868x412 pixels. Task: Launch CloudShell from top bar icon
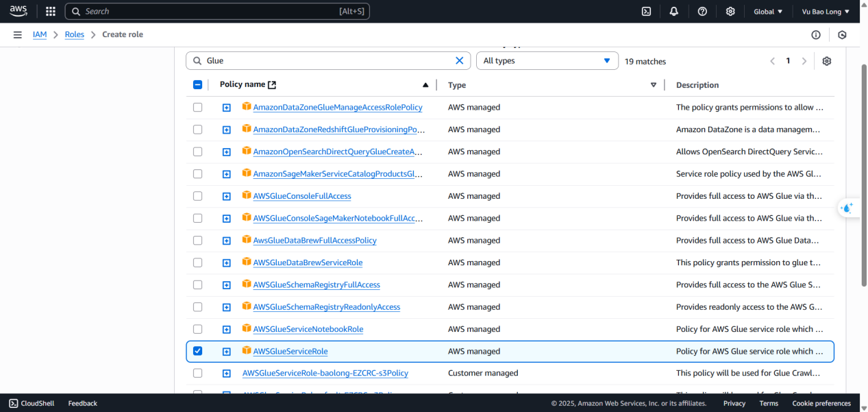(x=646, y=12)
